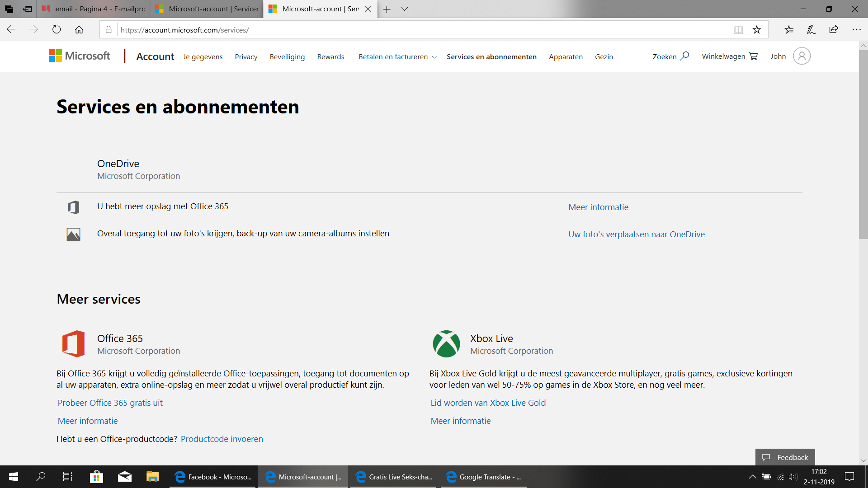Viewport: 868px width, 488px height.
Task: Go back using the browser back arrow
Action: tap(11, 30)
